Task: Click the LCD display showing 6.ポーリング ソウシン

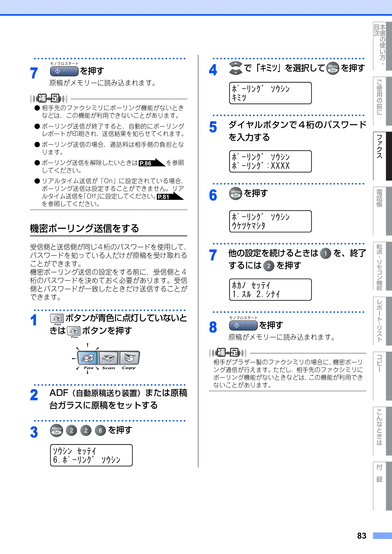Action: 91,455
